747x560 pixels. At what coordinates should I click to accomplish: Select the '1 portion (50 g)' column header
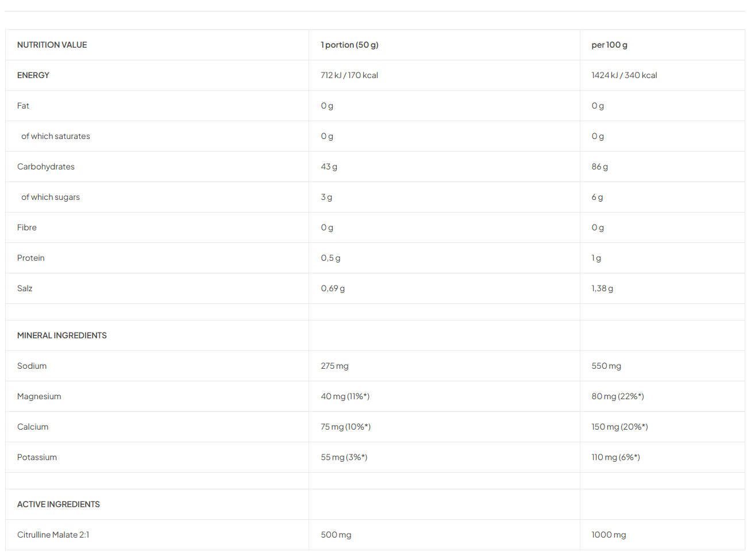(x=349, y=45)
